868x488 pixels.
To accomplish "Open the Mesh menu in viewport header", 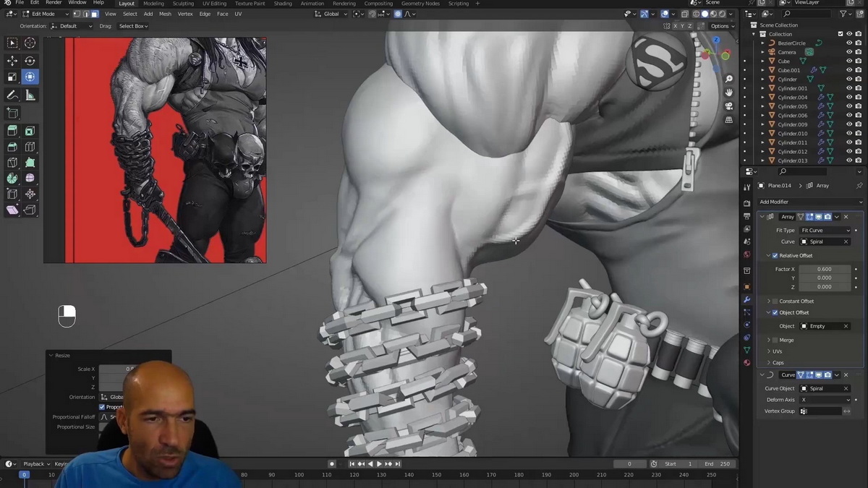I will (x=165, y=14).
